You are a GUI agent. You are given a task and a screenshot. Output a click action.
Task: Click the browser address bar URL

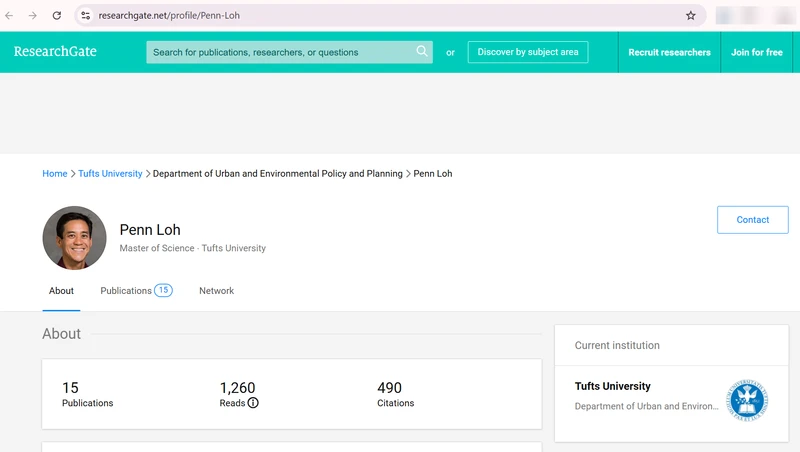[x=169, y=15]
